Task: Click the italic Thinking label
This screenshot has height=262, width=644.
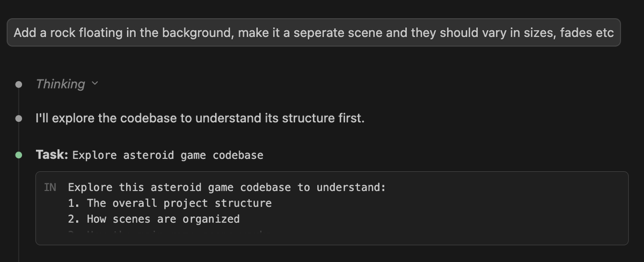Action: click(60, 84)
